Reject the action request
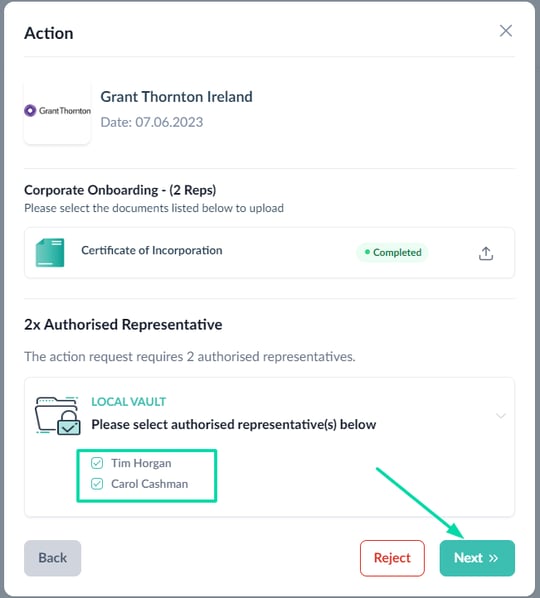Image resolution: width=540 pixels, height=598 pixels. [392, 558]
